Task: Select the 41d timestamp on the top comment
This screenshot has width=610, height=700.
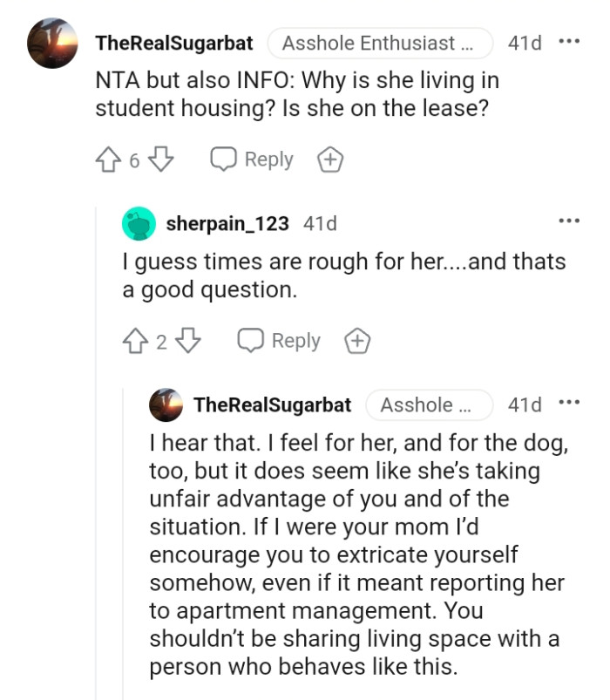Action: tap(524, 42)
